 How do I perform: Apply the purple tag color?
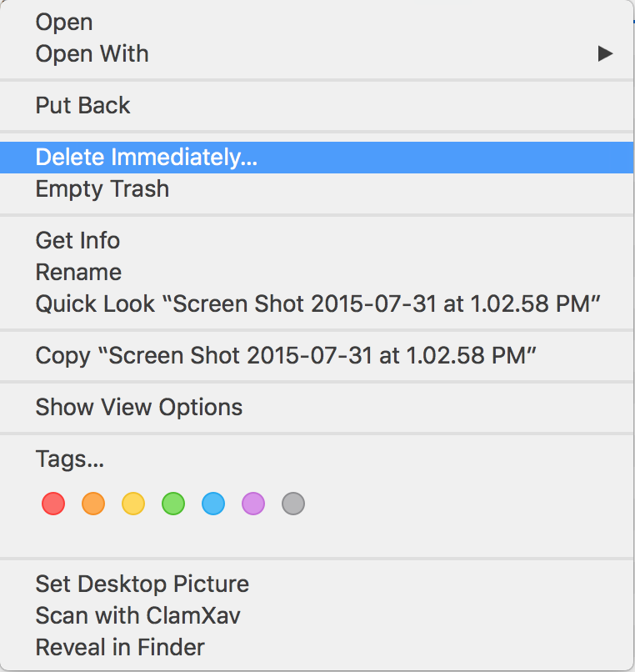pos(253,504)
